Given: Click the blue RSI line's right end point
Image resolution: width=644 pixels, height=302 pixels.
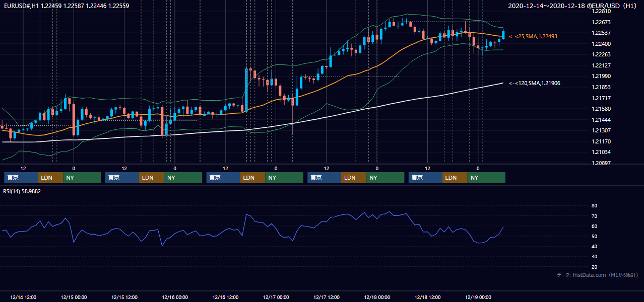Looking at the screenshot, I should pos(503,227).
